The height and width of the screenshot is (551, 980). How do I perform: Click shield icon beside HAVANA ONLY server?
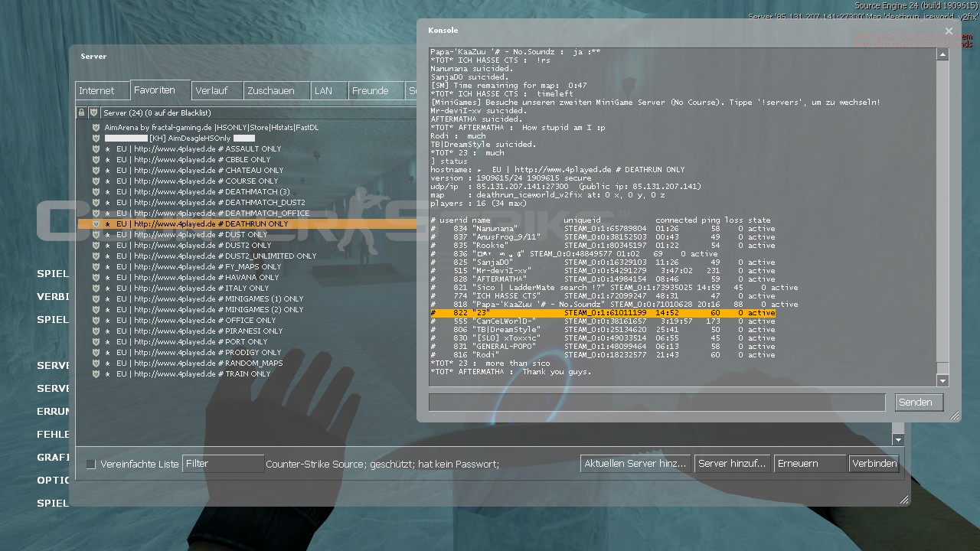coord(96,277)
